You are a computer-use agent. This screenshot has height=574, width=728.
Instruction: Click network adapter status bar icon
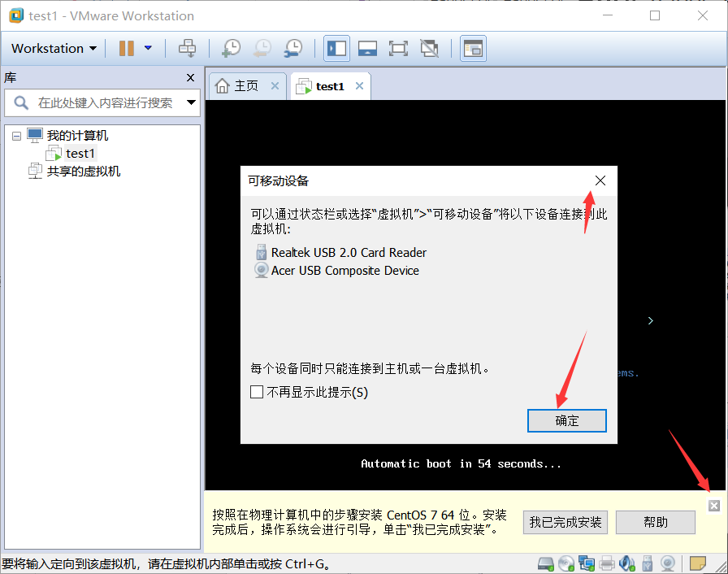click(587, 563)
